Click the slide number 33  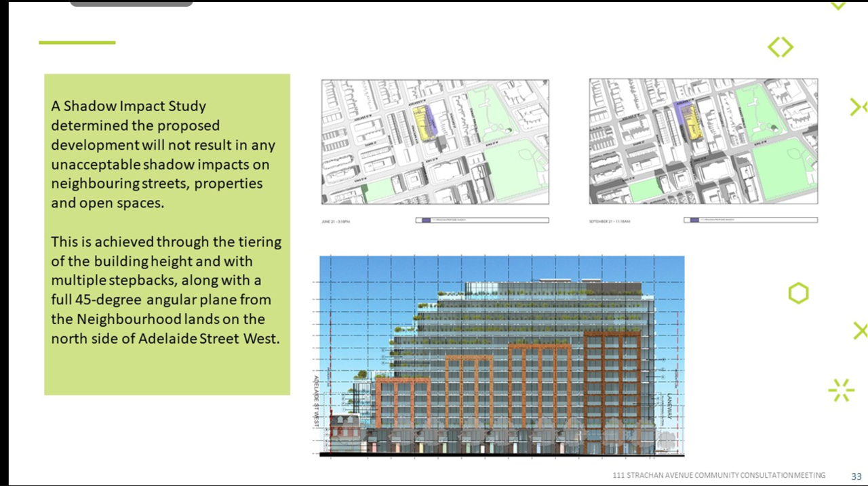[x=856, y=477]
